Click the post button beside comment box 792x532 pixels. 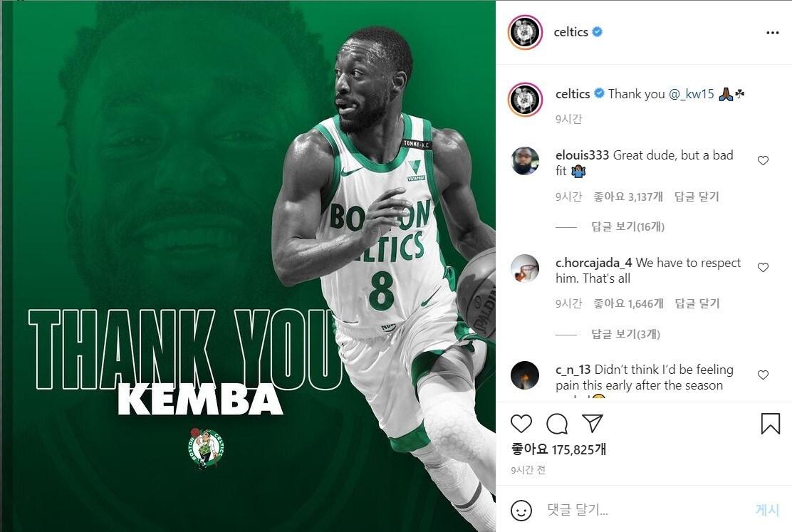click(x=767, y=510)
